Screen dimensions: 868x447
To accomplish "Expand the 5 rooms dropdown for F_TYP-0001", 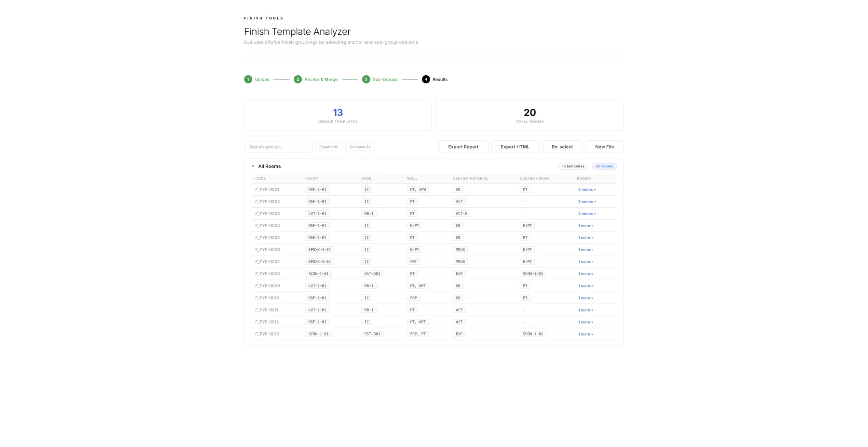I will pyautogui.click(x=586, y=190).
